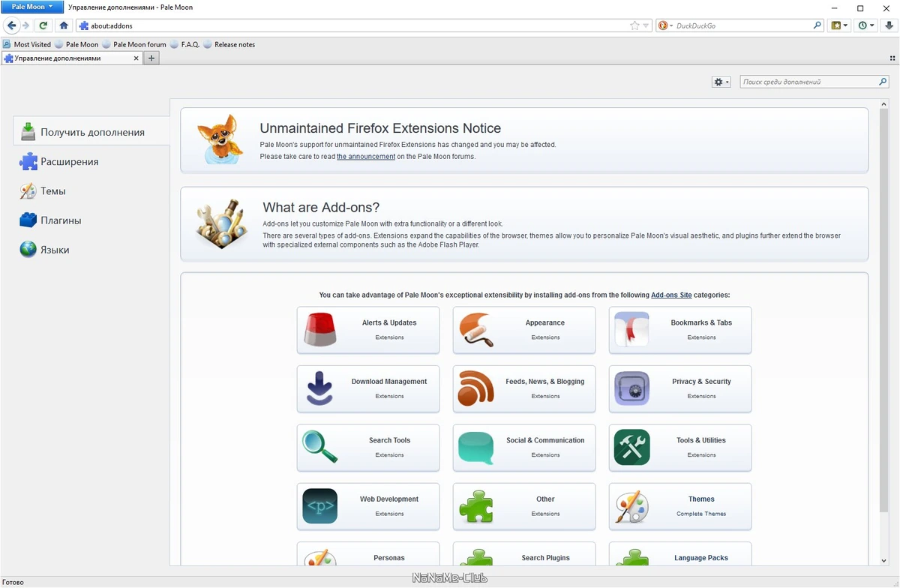The width and height of the screenshot is (900, 588).
Task: Click the scrollbar down arrow
Action: click(x=883, y=560)
